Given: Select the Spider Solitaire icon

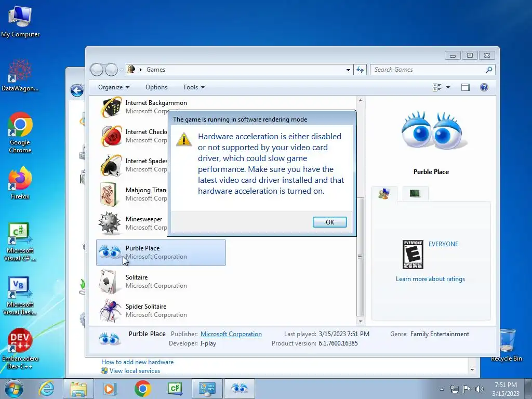Looking at the screenshot, I should [110, 311].
